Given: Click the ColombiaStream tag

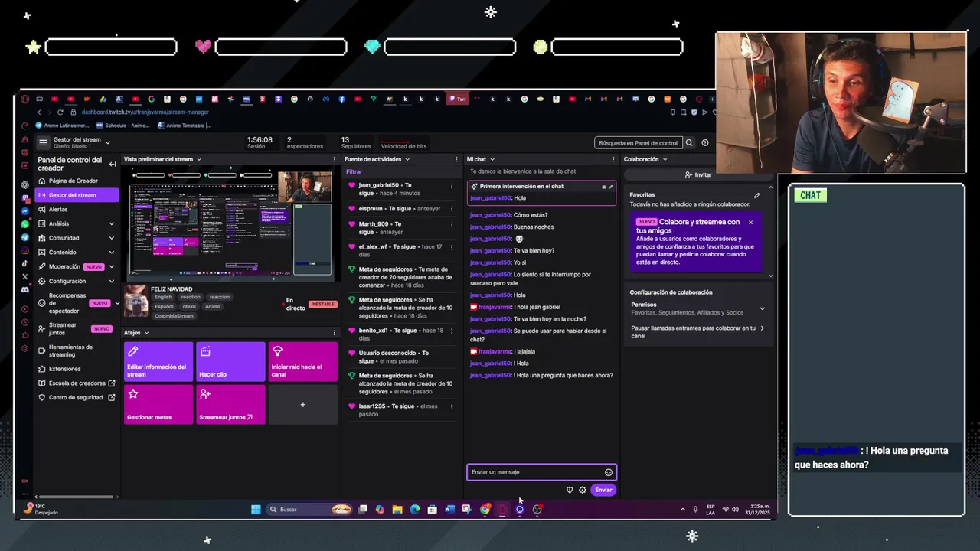Looking at the screenshot, I should [x=174, y=316].
